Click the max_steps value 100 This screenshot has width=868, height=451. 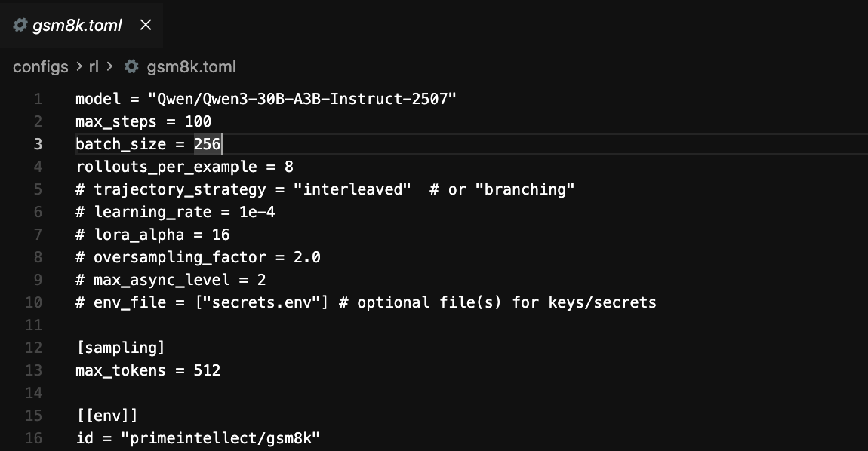pos(198,121)
